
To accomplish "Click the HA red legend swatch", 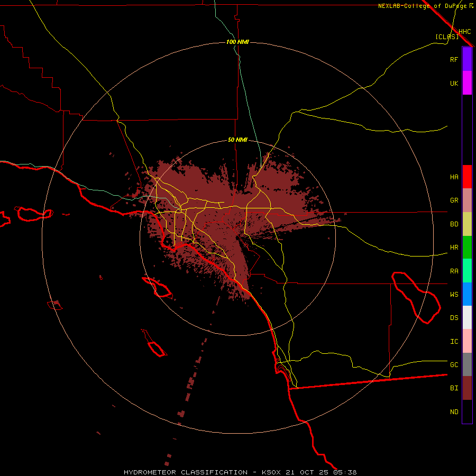I will [x=467, y=177].
